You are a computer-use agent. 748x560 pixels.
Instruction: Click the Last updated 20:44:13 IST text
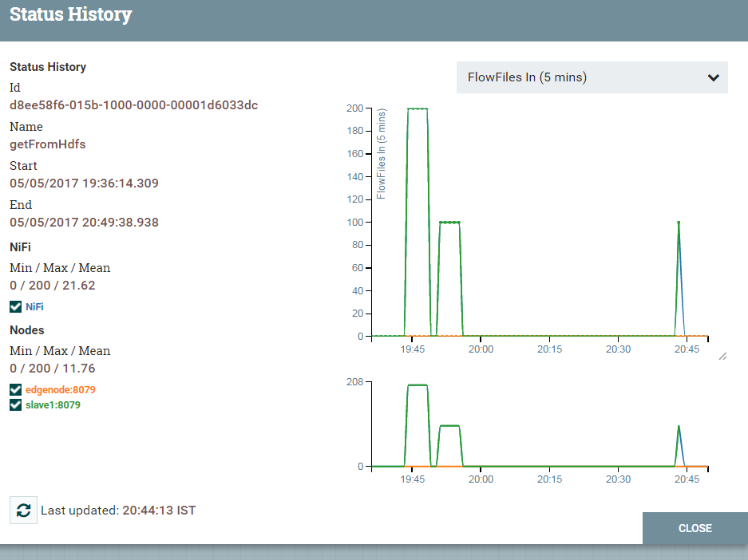[x=118, y=511]
